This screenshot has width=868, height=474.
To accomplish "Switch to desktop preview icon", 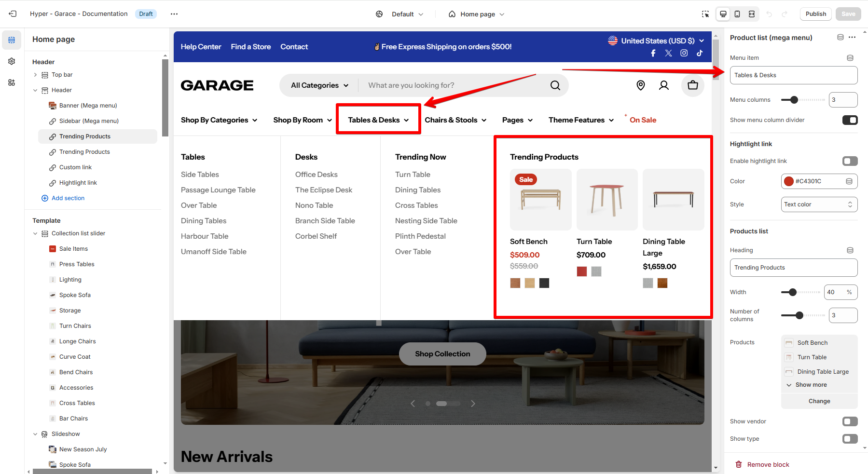I will click(x=723, y=14).
